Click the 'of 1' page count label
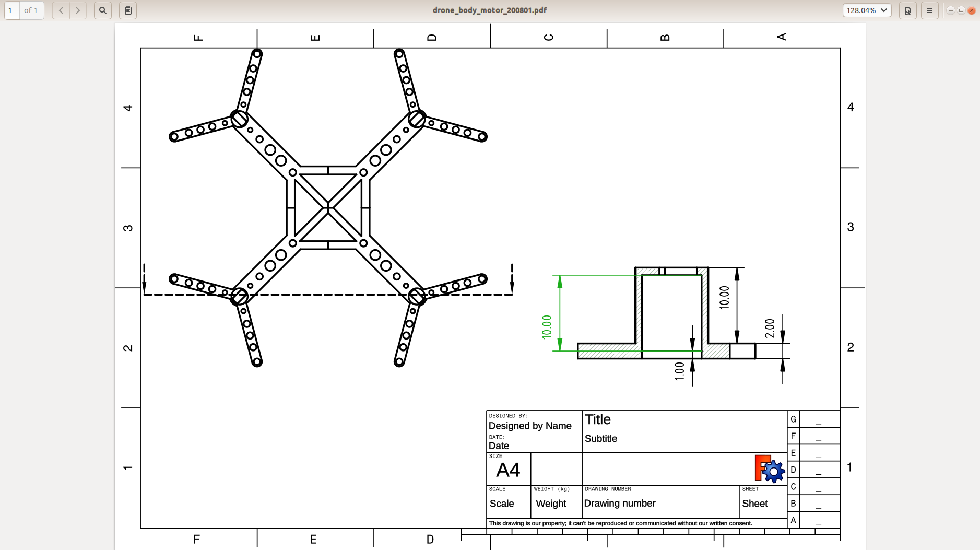The width and height of the screenshot is (980, 550). [31, 10]
